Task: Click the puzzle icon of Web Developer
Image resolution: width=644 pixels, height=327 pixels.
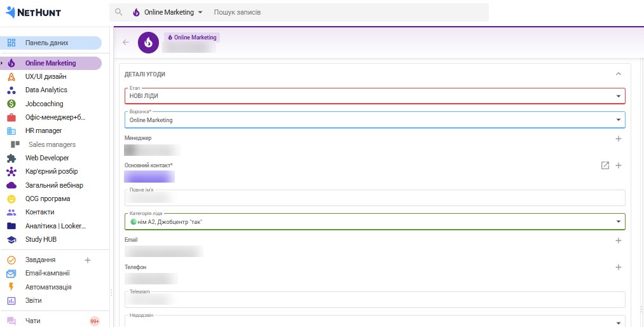Action: [11, 158]
